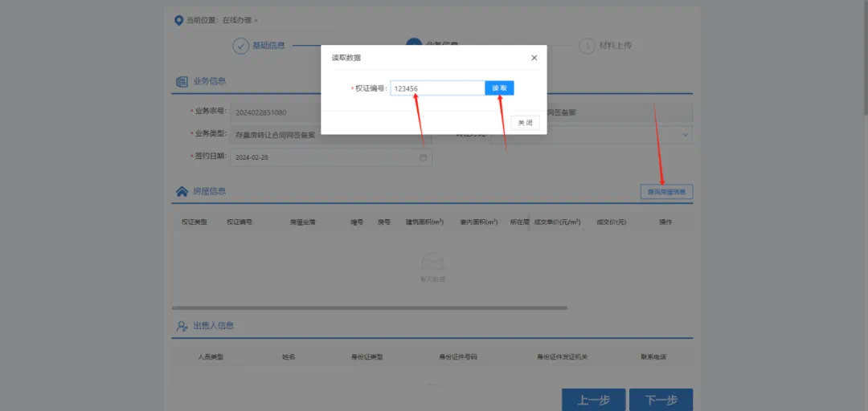Click the 下一步 button
Viewport: 868px width, 411px height.
click(661, 400)
